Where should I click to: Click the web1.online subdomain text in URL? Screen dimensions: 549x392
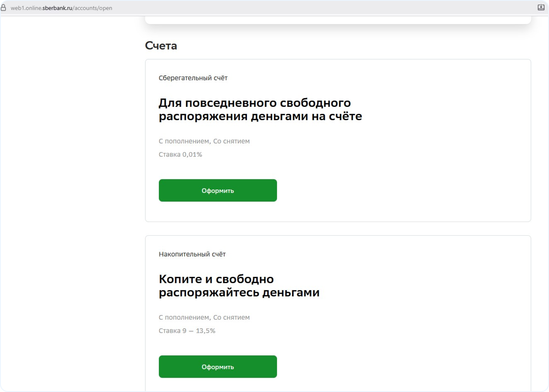[26, 8]
